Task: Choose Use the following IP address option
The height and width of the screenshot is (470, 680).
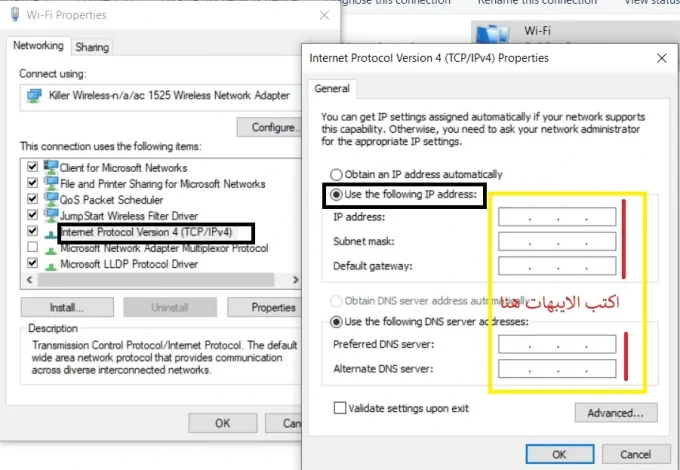Action: tap(336, 193)
